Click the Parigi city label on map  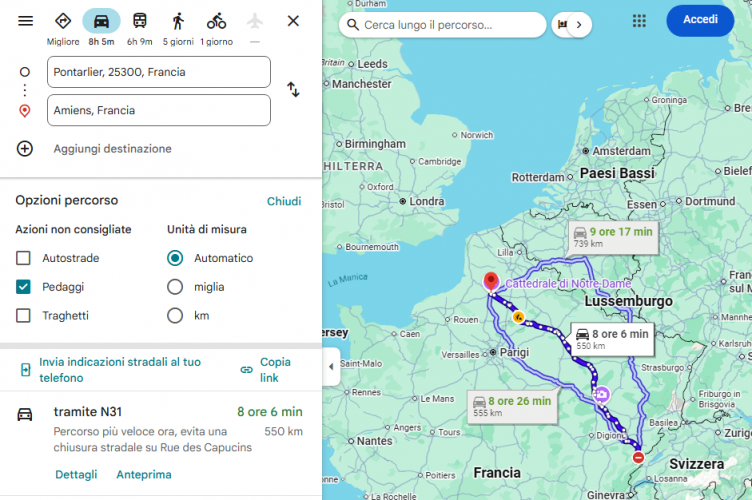point(514,352)
